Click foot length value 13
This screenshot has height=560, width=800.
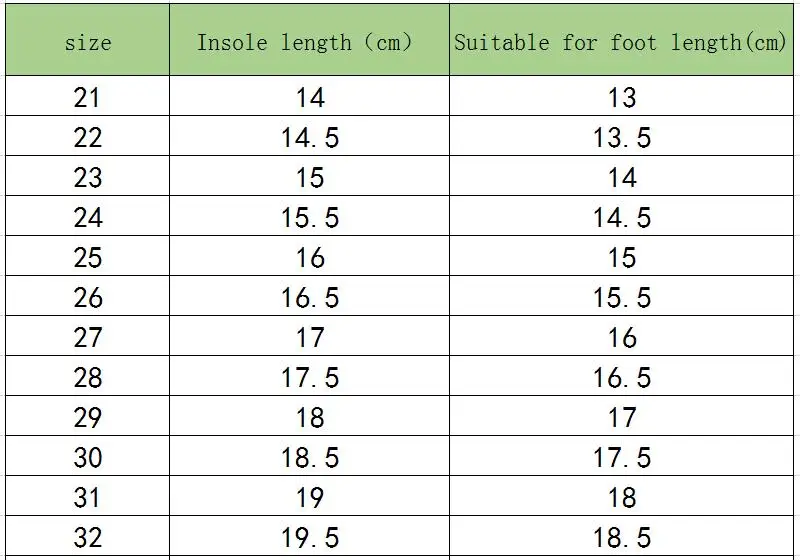[x=622, y=97]
